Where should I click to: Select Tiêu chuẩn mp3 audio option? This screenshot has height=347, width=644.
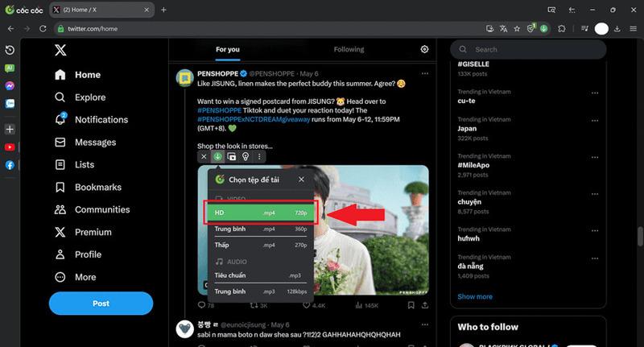pyautogui.click(x=262, y=275)
